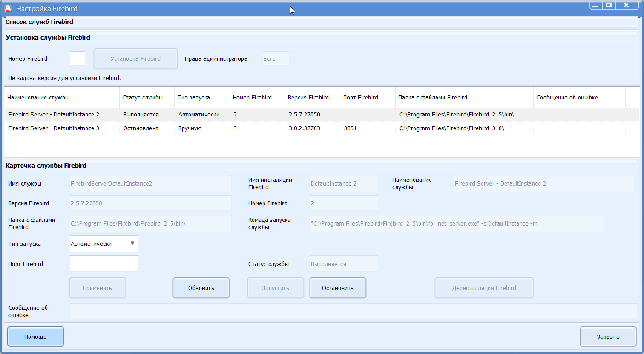Click the Применить button
The height and width of the screenshot is (354, 644).
click(98, 288)
